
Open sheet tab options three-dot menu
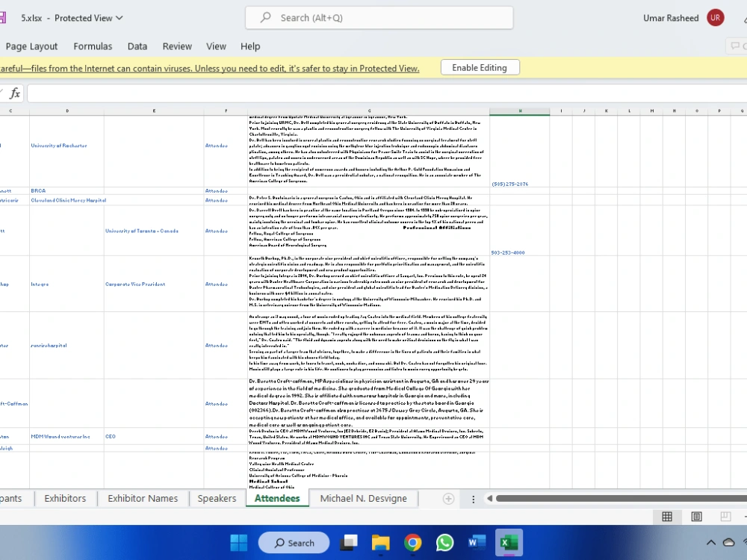pos(473,499)
